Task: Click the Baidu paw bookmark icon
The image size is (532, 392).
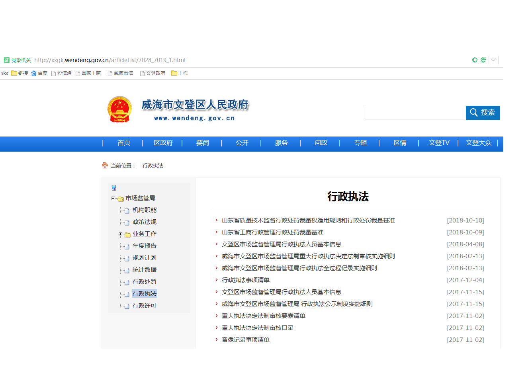Action: 34,73
